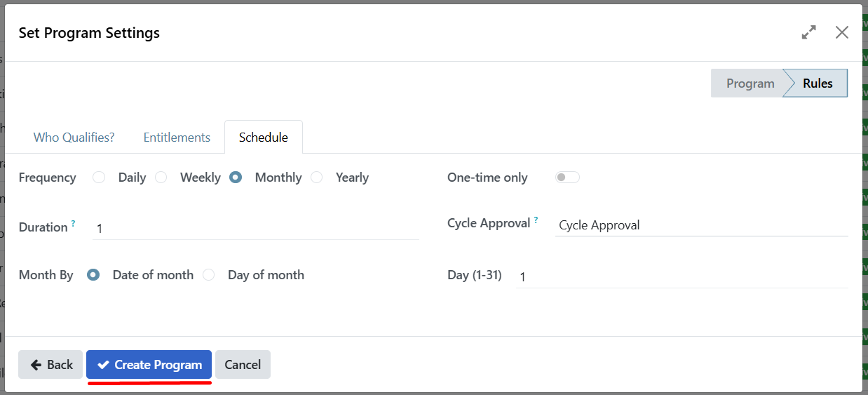Switch to the Who Qualifies? tab
This screenshot has width=868, height=395.
point(74,138)
